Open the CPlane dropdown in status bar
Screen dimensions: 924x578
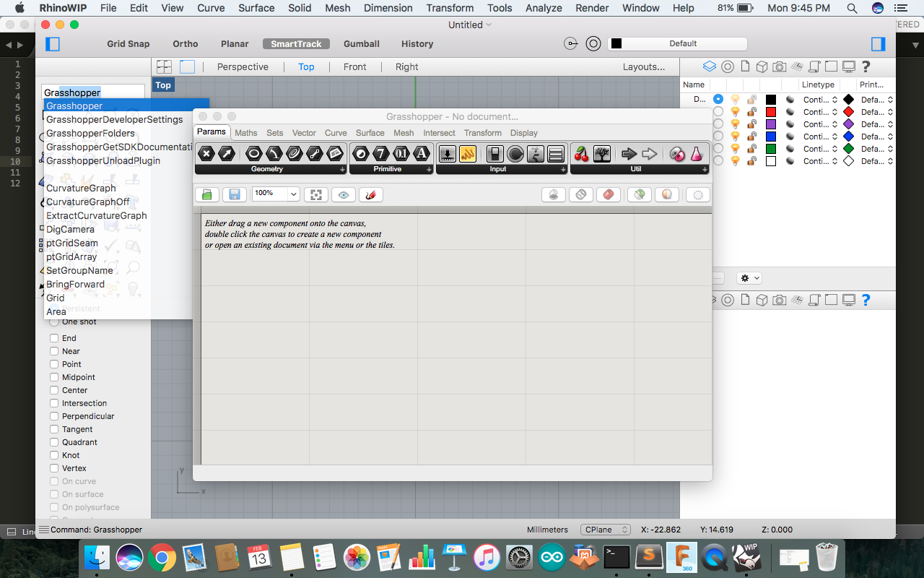[x=606, y=530]
